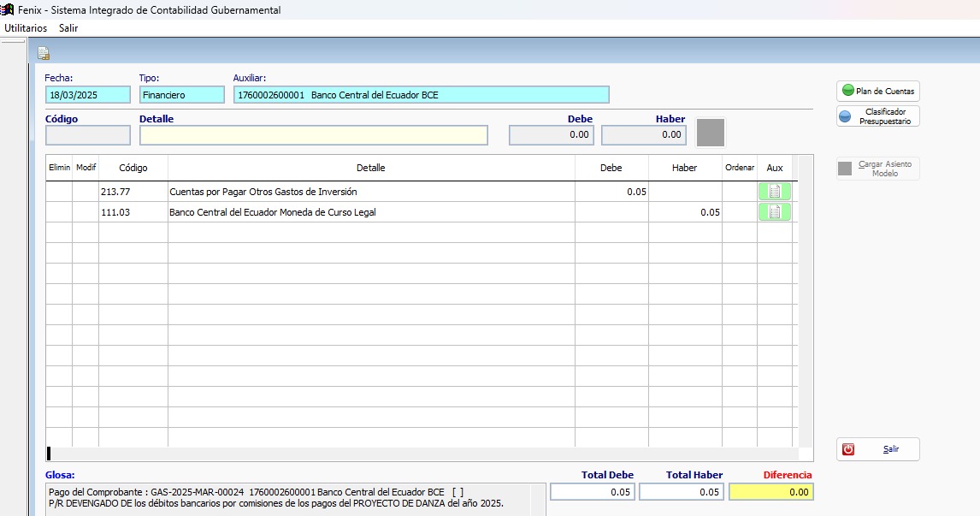Click the Fecha field showing 18/03/2025
The width and height of the screenshot is (980, 516).
(x=87, y=95)
